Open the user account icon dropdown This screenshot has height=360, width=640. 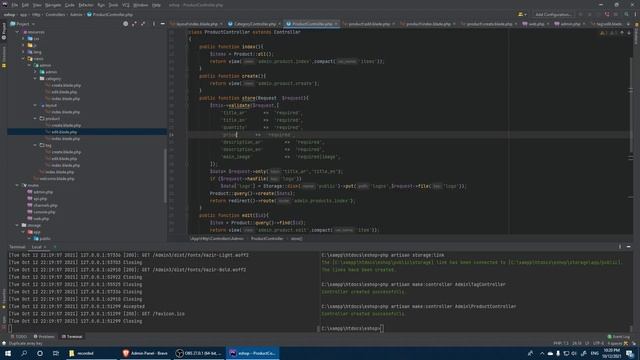click(x=522, y=14)
